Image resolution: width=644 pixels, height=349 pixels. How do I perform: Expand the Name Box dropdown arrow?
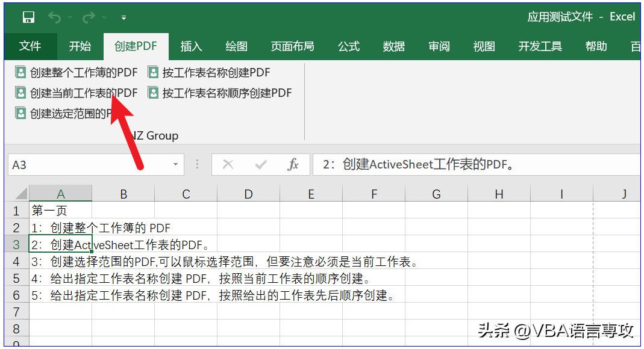[175, 164]
